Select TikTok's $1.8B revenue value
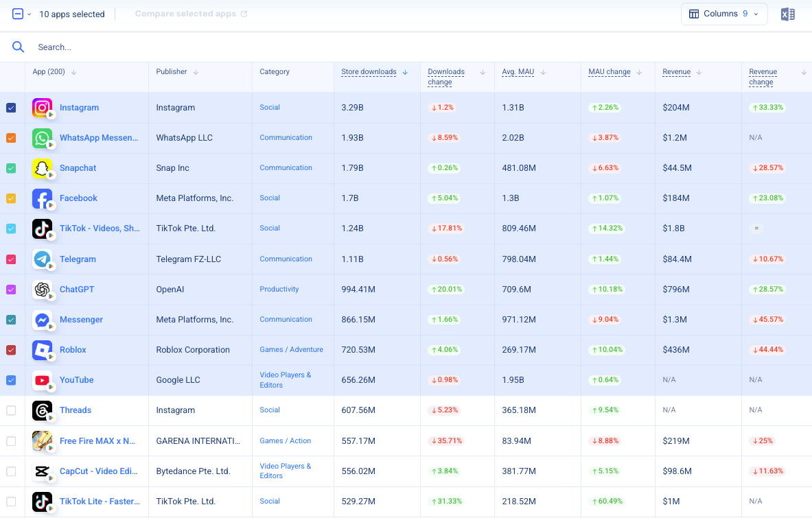Image resolution: width=812 pixels, height=518 pixels. (673, 228)
